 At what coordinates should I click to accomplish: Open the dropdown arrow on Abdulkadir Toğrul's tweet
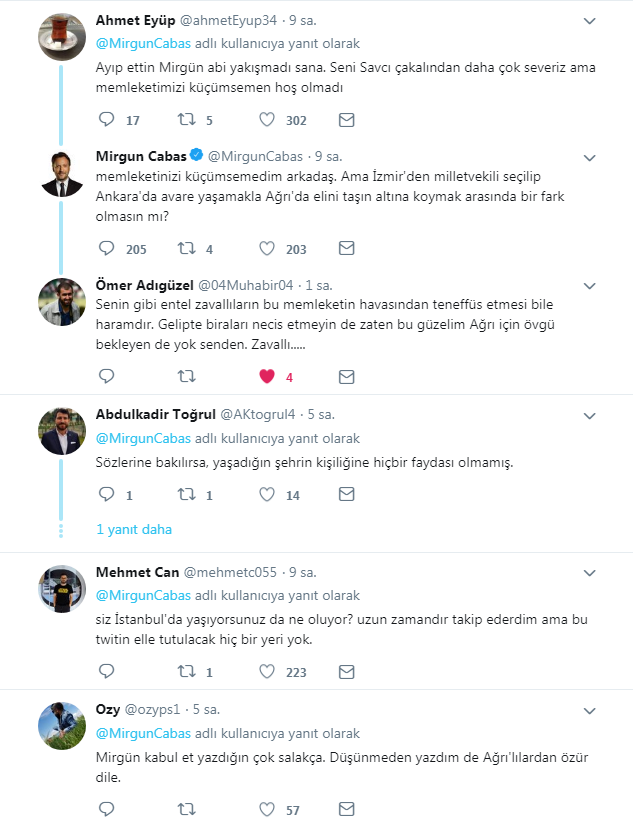coord(589,414)
